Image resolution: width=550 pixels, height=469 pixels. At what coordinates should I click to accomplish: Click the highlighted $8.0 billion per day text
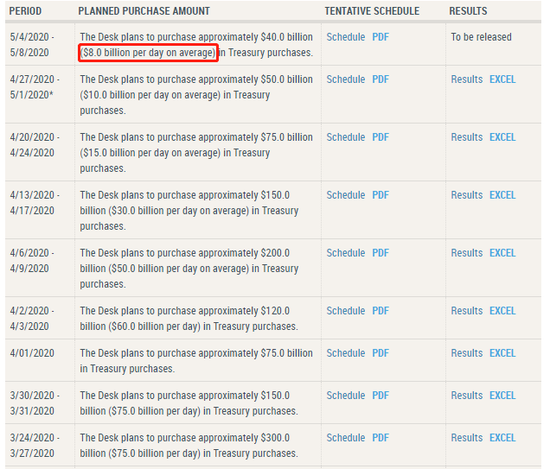148,53
